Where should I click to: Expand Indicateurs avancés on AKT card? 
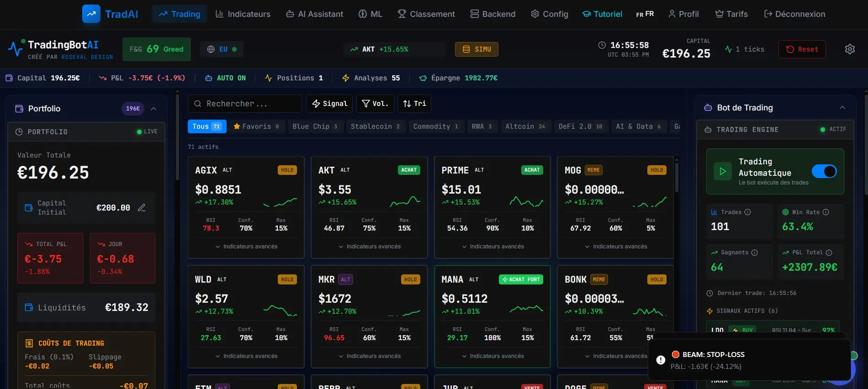[370, 247]
